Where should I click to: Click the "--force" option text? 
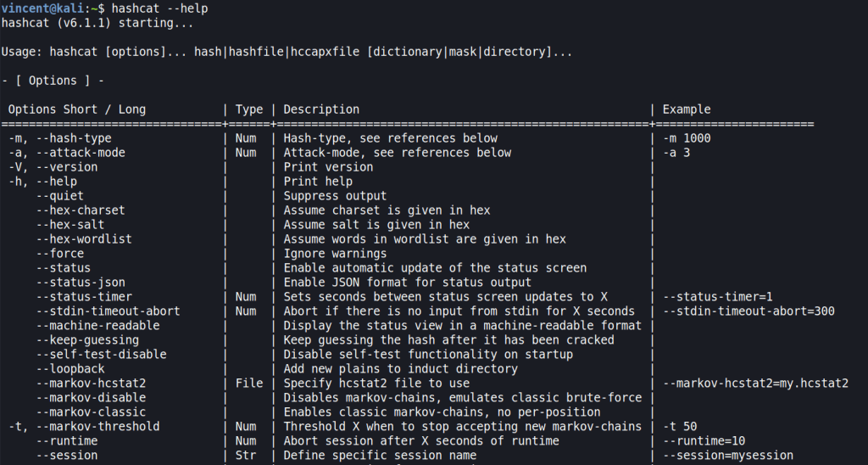[x=60, y=254]
